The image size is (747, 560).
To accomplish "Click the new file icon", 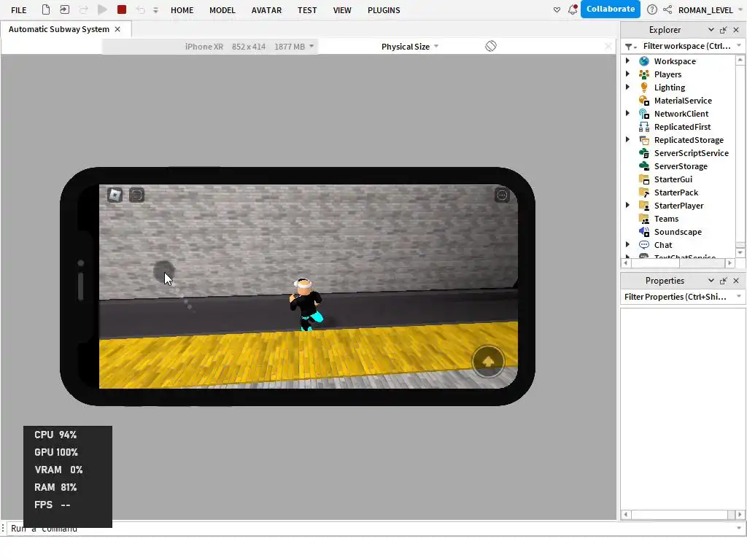I will tap(46, 9).
